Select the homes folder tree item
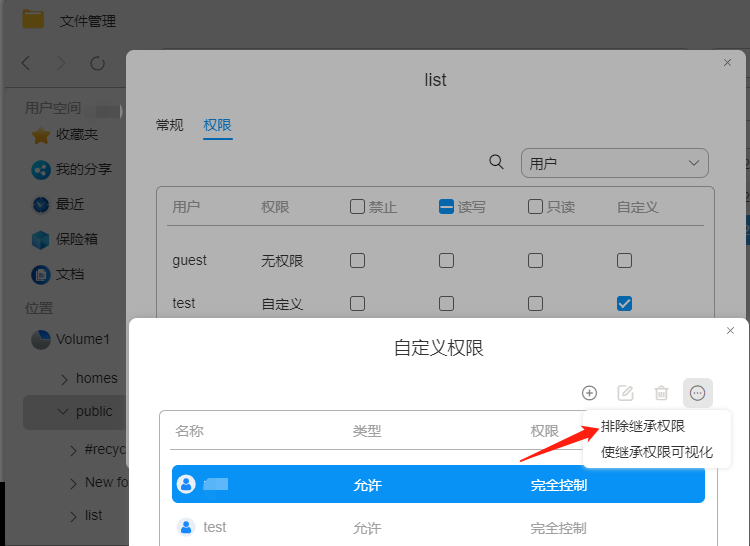The image size is (750, 546). pos(97,378)
